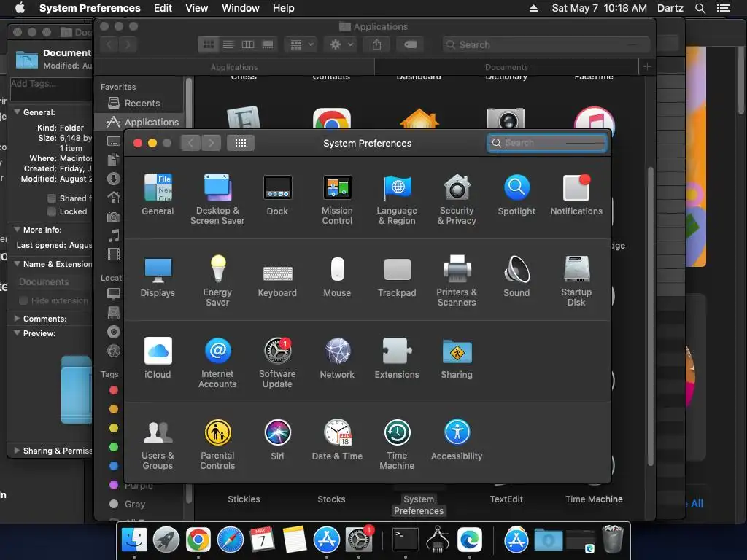
Task: Open the Sharing preferences pane
Action: [x=457, y=358]
